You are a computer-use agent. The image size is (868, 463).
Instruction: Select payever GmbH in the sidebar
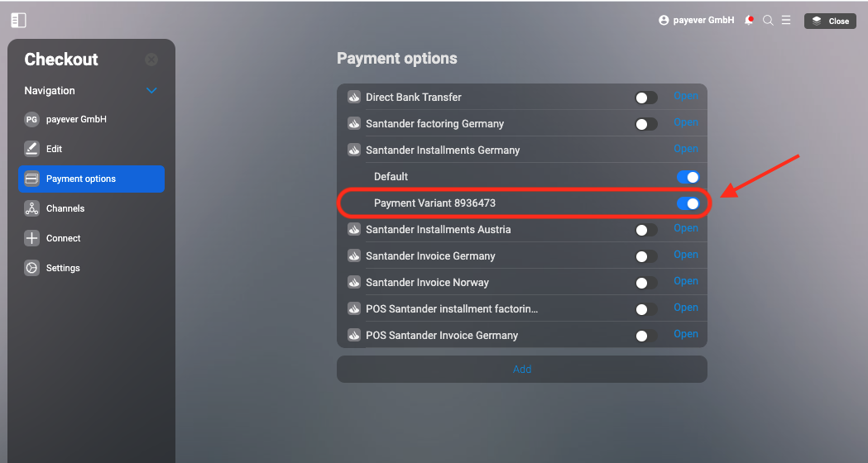tap(91, 119)
